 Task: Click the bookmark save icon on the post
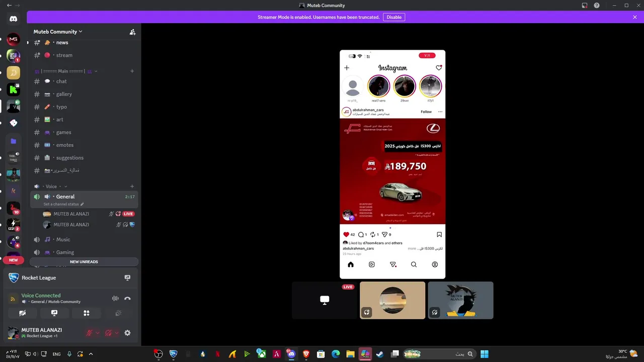pyautogui.click(x=439, y=234)
